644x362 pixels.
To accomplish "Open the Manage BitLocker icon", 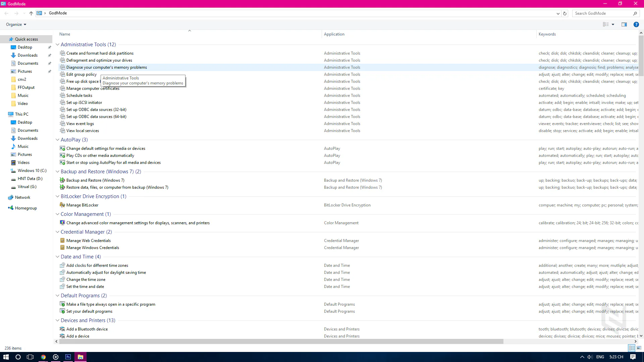I will [62, 205].
